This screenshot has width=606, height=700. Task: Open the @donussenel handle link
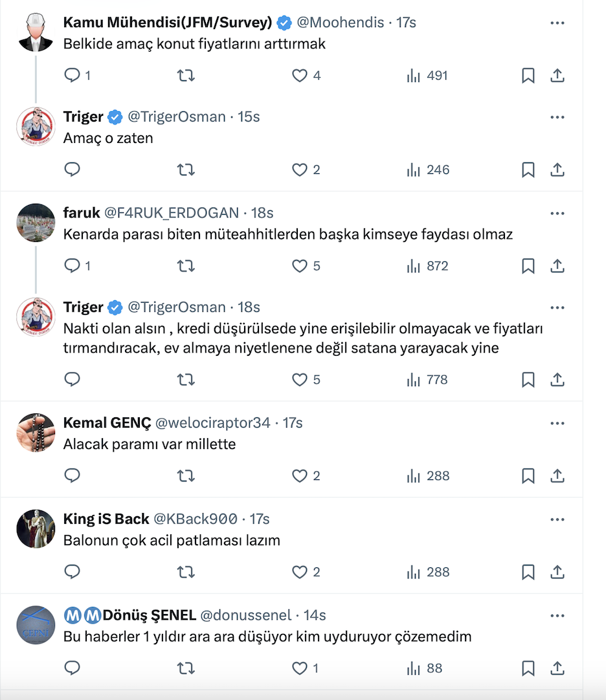point(245,615)
